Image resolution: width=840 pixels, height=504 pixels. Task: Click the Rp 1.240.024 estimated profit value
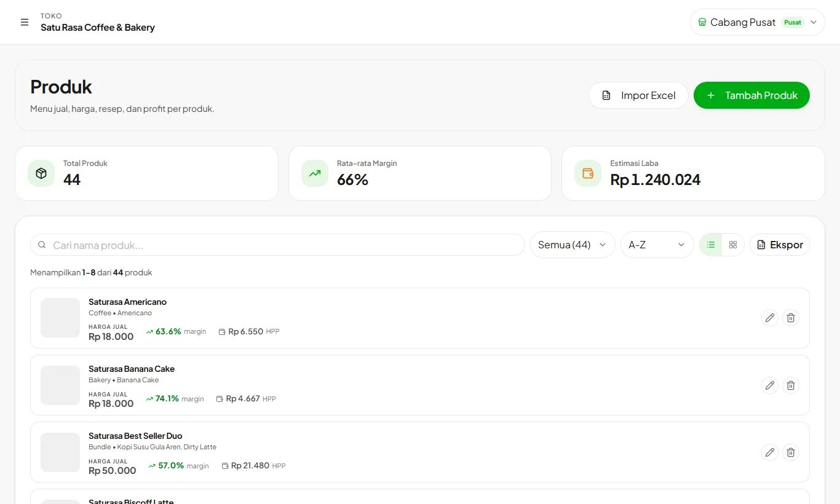tap(656, 179)
